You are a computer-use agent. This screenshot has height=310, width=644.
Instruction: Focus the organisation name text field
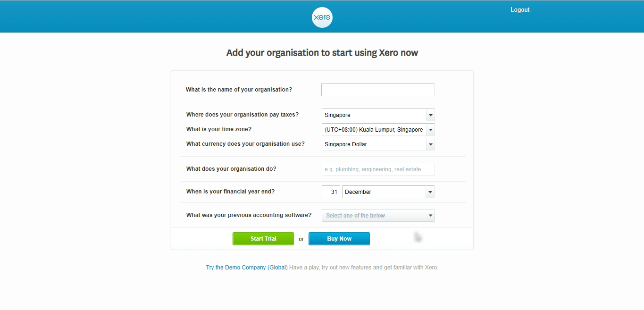click(x=377, y=90)
